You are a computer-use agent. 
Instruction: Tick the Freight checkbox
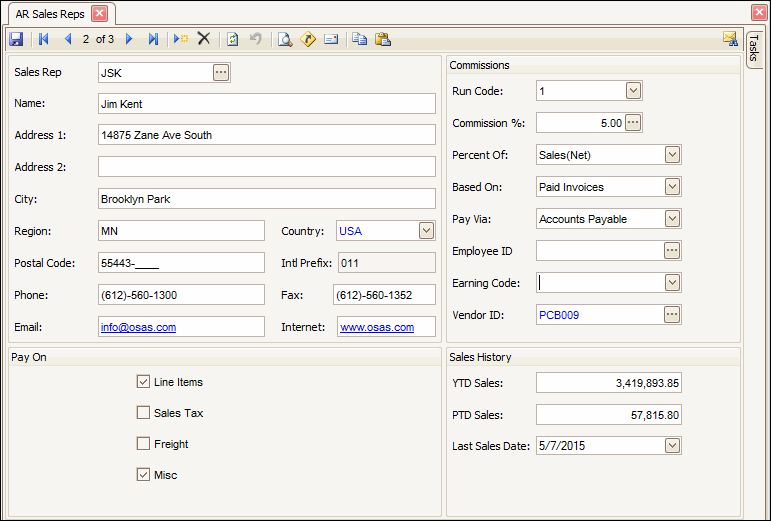click(143, 444)
